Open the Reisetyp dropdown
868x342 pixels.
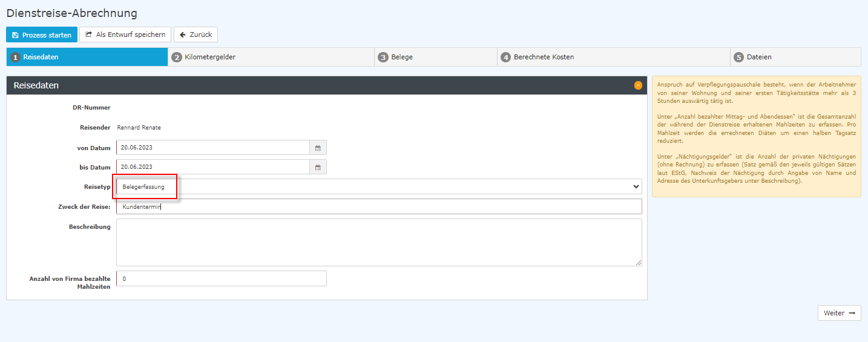click(x=378, y=186)
